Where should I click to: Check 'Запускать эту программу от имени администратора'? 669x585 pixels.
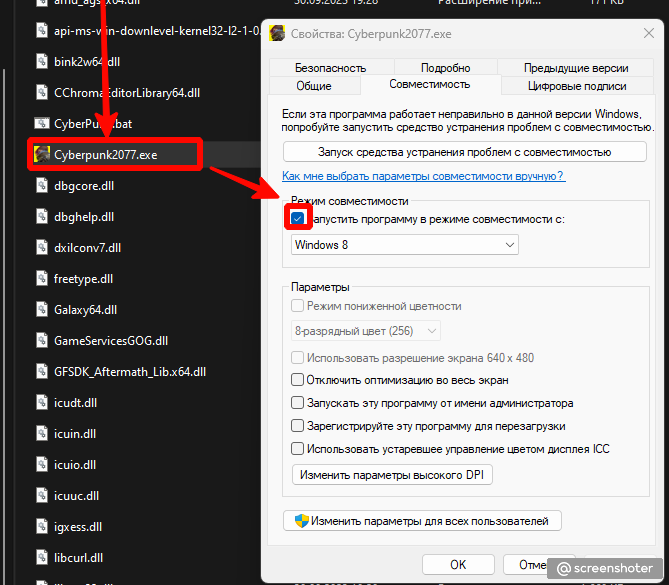tap(297, 403)
